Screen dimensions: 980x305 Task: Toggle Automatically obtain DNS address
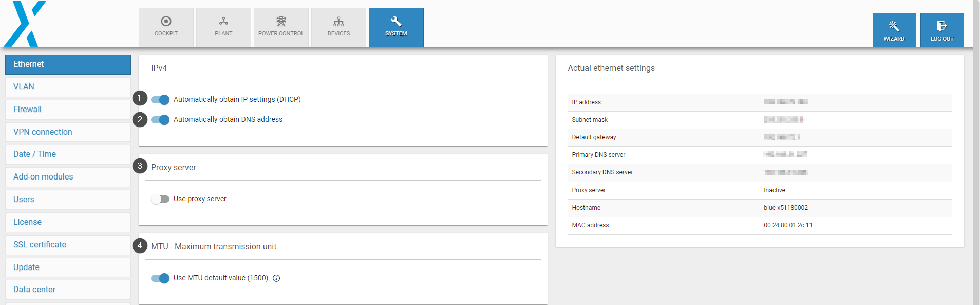pyautogui.click(x=160, y=120)
